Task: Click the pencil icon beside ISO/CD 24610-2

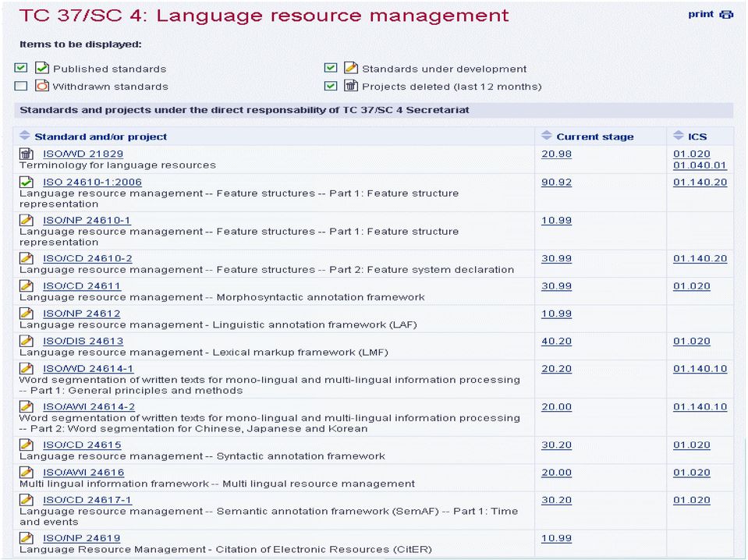Action: pos(27,258)
